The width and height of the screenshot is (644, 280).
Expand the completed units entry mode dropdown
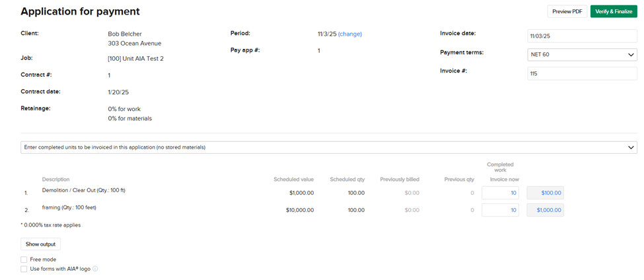pyautogui.click(x=328, y=147)
